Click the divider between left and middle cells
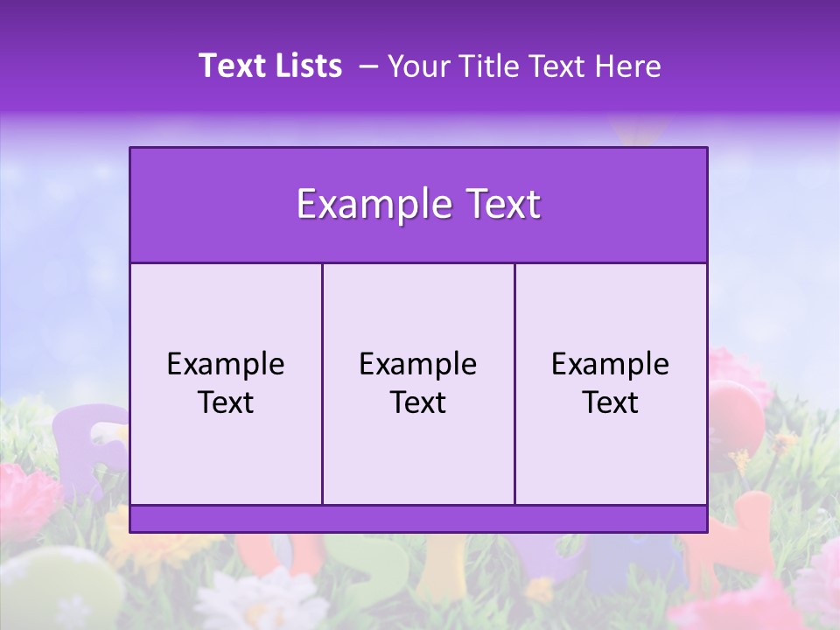Image resolution: width=840 pixels, height=630 pixels. [x=322, y=383]
